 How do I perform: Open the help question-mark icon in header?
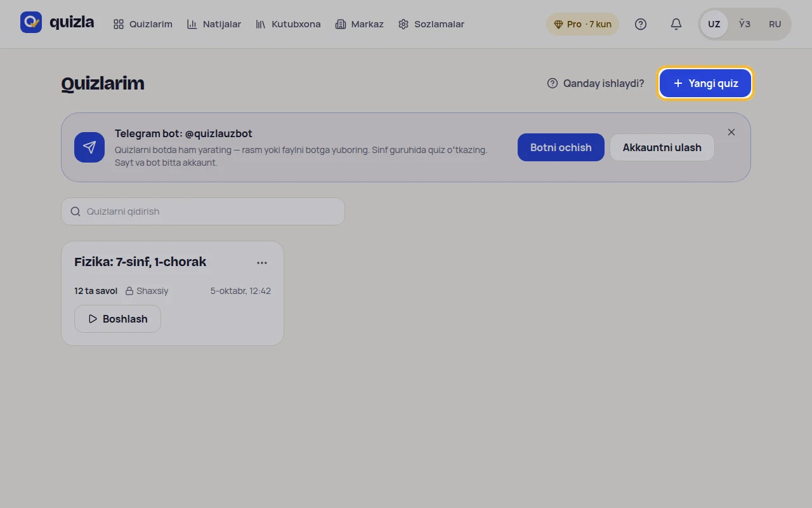(641, 24)
